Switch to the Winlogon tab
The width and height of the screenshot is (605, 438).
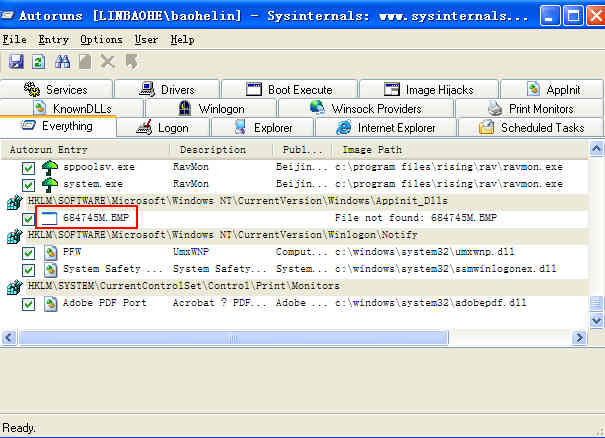[x=211, y=108]
